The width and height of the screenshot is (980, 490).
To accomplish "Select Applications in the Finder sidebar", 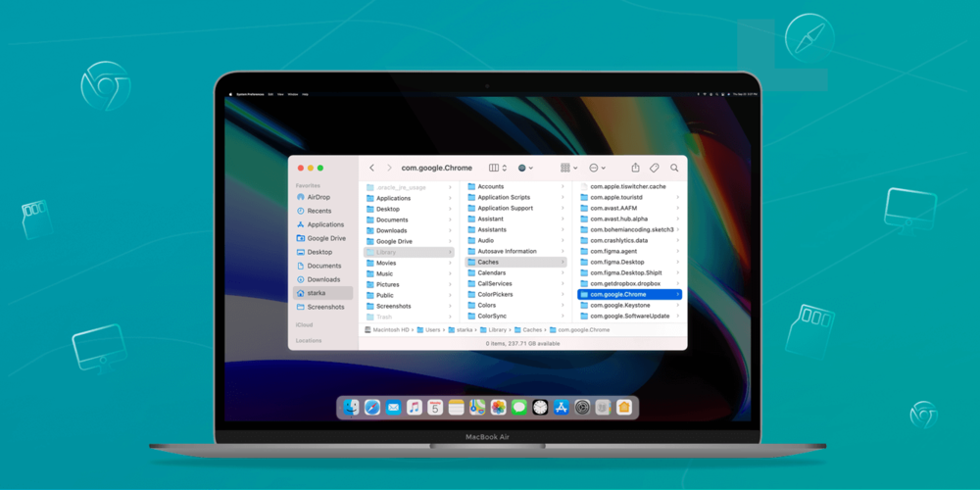I will [x=323, y=224].
